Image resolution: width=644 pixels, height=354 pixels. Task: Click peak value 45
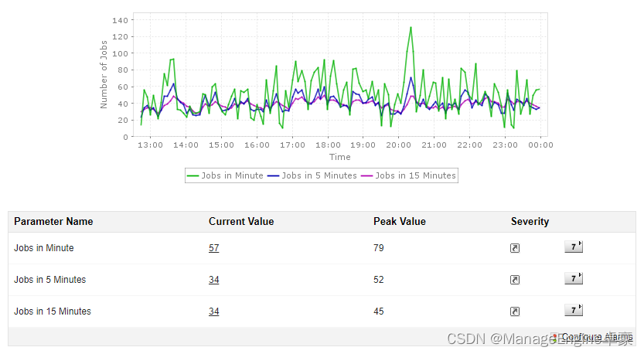[379, 311]
